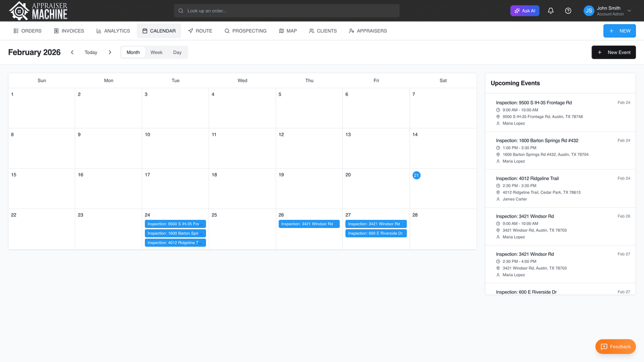Select the Map icon in navigation

coord(282,31)
